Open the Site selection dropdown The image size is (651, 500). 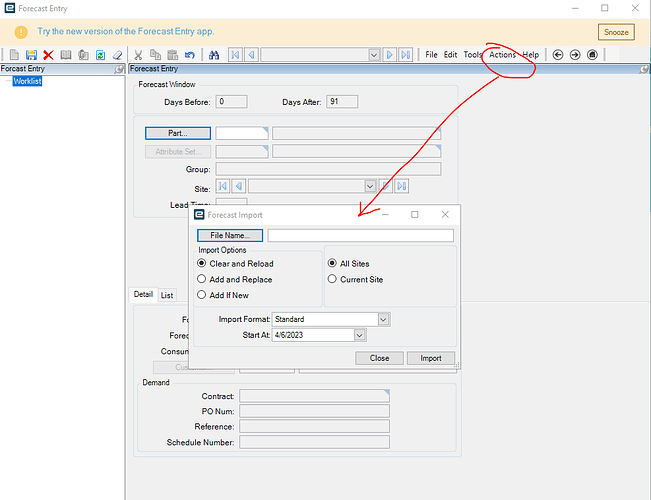(370, 186)
